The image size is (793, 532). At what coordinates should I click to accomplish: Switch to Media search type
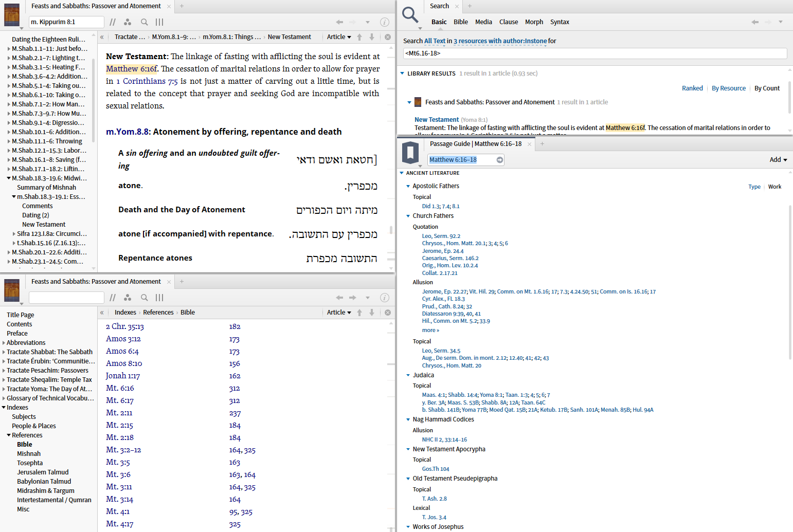tap(483, 22)
